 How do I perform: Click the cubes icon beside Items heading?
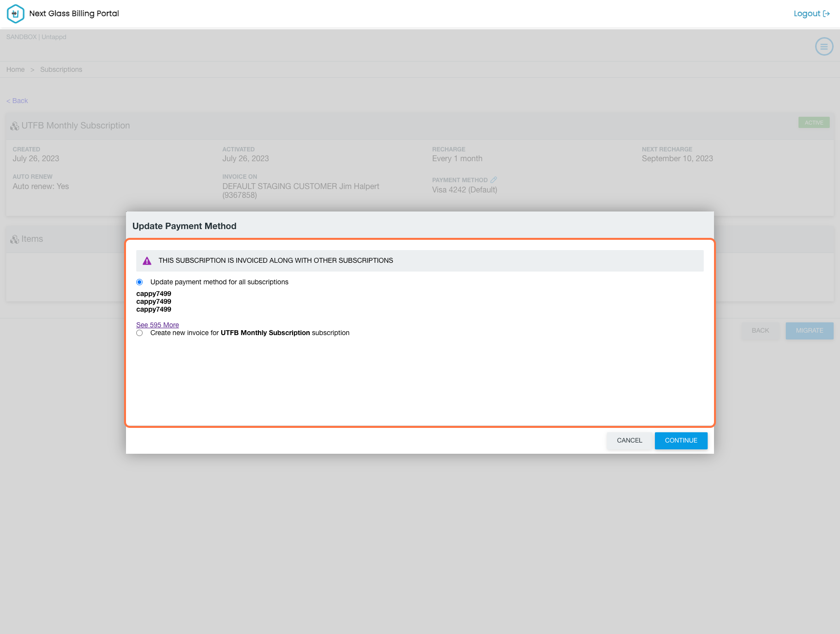(15, 239)
